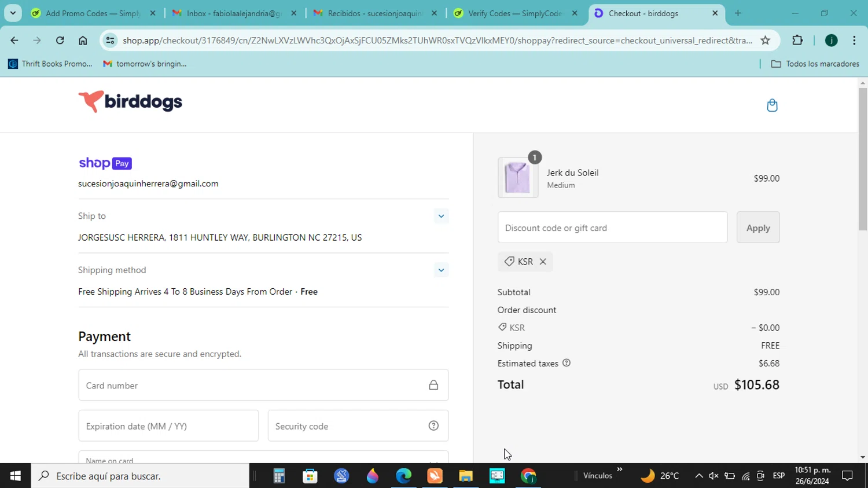Open the Calculator taskbar app
The width and height of the screenshot is (868, 488).
(x=279, y=476)
